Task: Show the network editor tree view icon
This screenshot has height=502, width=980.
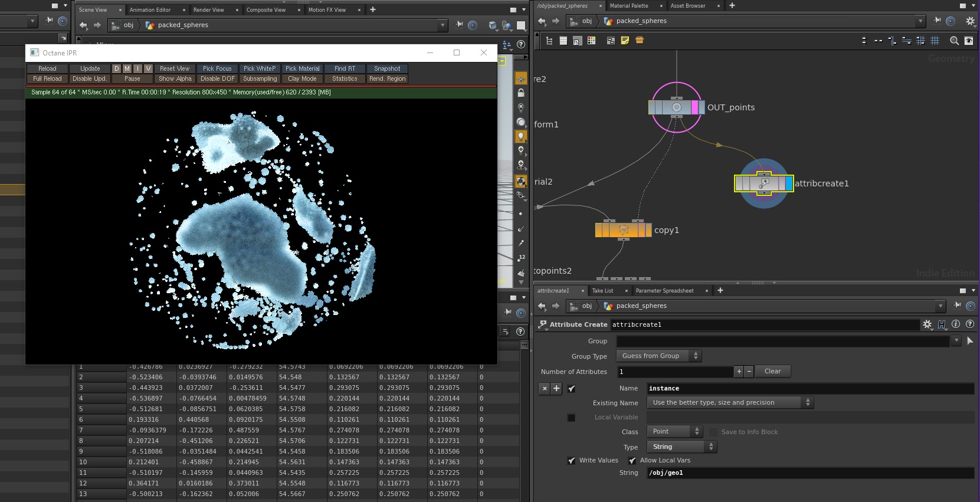Action: tap(549, 41)
